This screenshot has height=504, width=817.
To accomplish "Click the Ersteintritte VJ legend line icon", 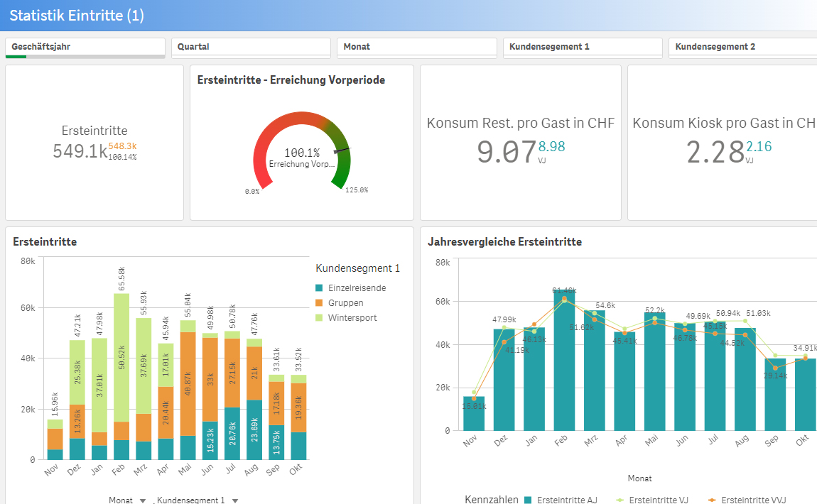I will pos(620,500).
